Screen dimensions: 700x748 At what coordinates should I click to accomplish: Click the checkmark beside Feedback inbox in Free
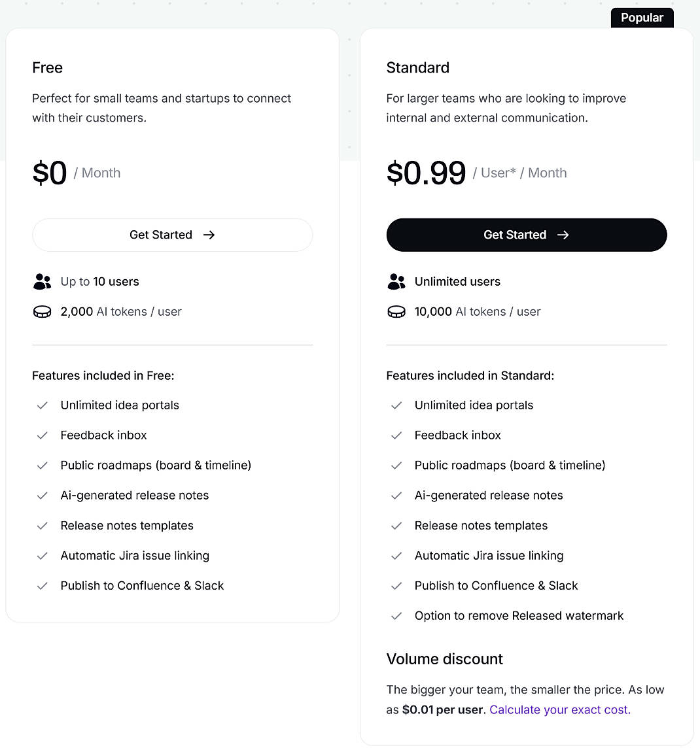[43, 435]
